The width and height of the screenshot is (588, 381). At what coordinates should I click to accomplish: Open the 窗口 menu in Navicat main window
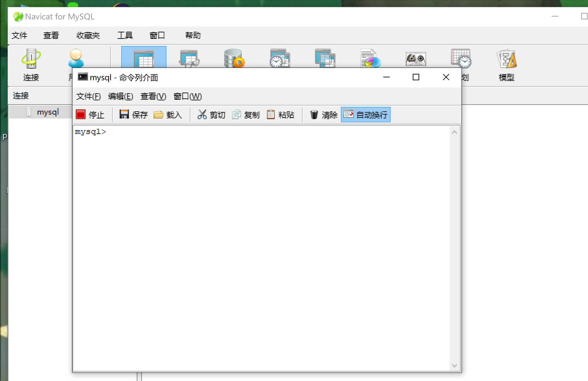[x=157, y=35]
